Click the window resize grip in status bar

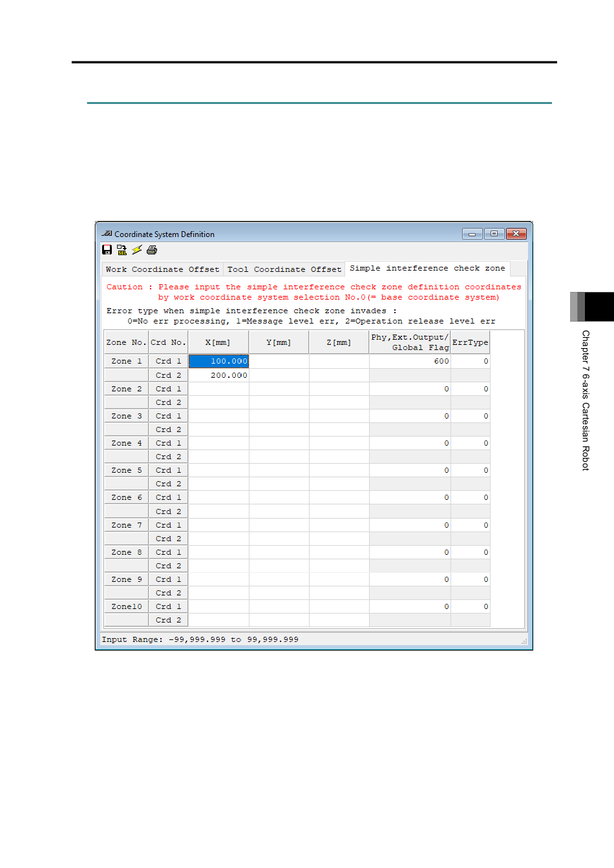coord(524,641)
